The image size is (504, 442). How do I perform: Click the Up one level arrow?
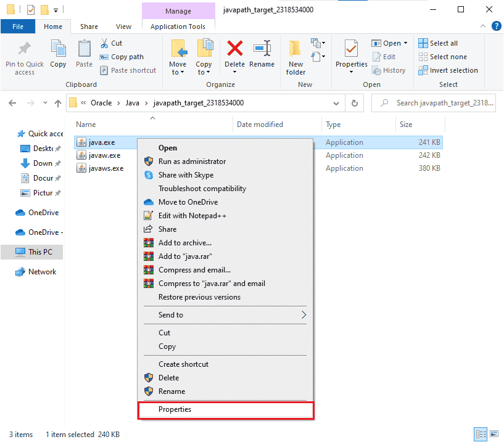click(x=58, y=103)
